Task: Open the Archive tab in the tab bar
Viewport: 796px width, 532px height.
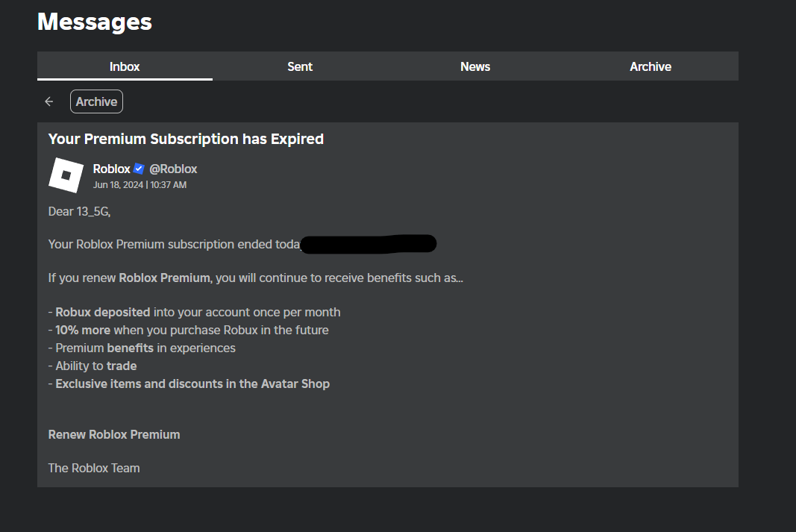Action: click(x=651, y=66)
